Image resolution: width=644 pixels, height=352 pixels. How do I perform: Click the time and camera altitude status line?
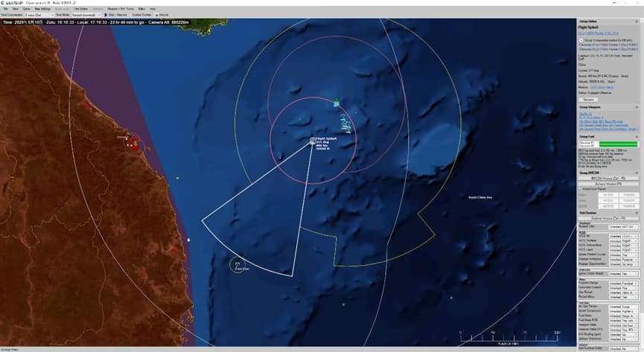coord(96,22)
